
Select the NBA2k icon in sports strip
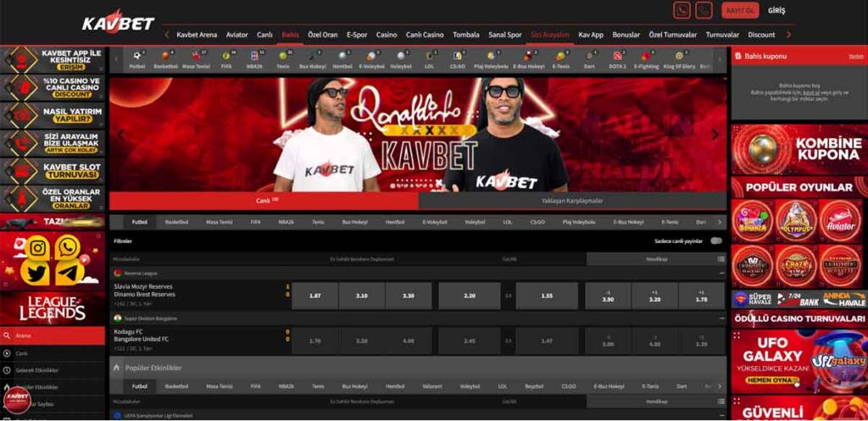[254, 56]
